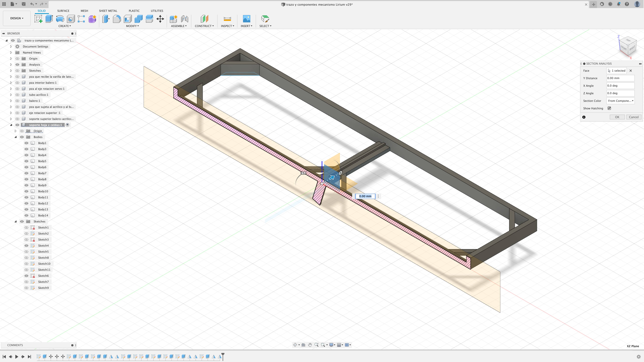Screen dimensions: 644x362
Task: Expand the Document Settings node
Action: tap(11, 47)
